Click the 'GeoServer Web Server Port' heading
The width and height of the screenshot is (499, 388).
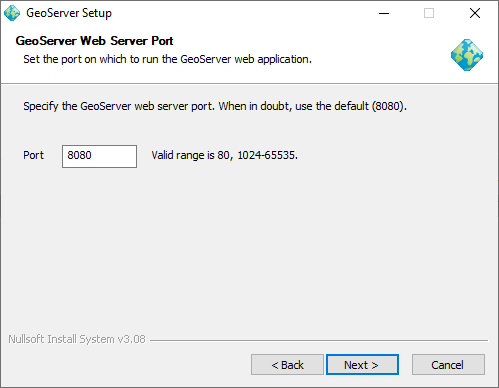click(94, 41)
